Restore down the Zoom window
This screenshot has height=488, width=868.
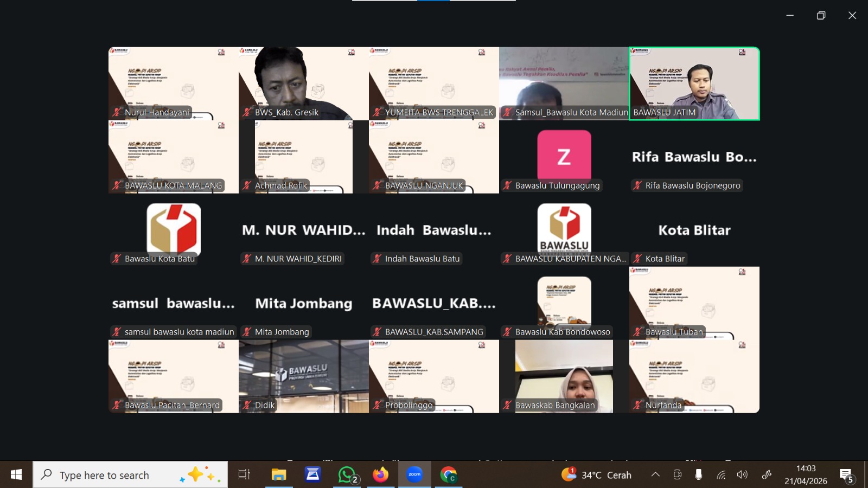tap(821, 15)
